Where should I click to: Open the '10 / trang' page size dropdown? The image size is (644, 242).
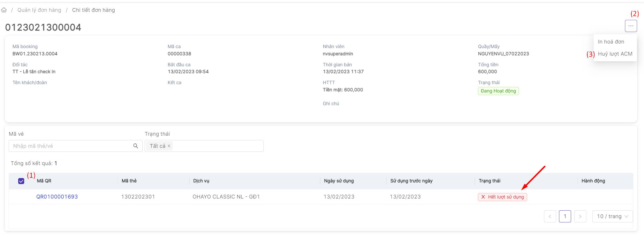pos(612,216)
